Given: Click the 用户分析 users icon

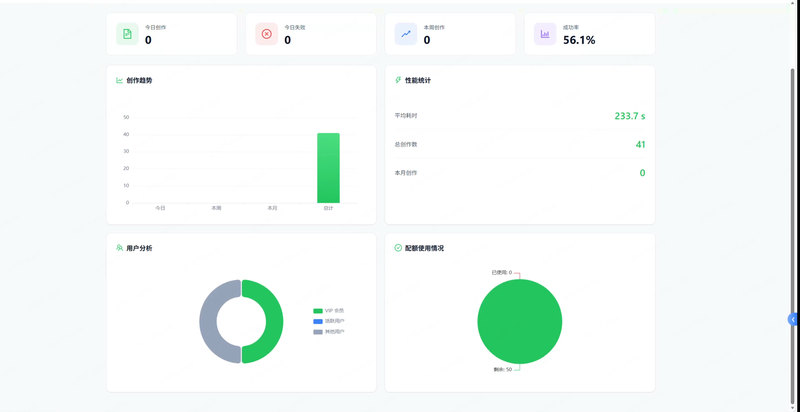Looking at the screenshot, I should (119, 248).
